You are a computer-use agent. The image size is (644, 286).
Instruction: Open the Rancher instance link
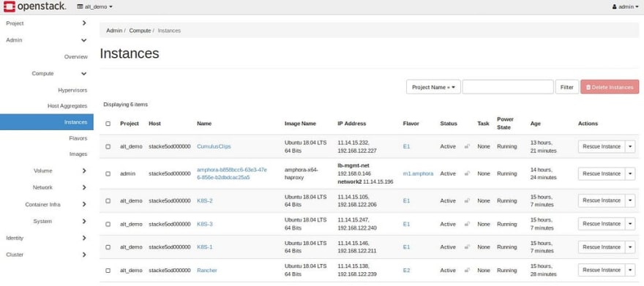coord(207,271)
